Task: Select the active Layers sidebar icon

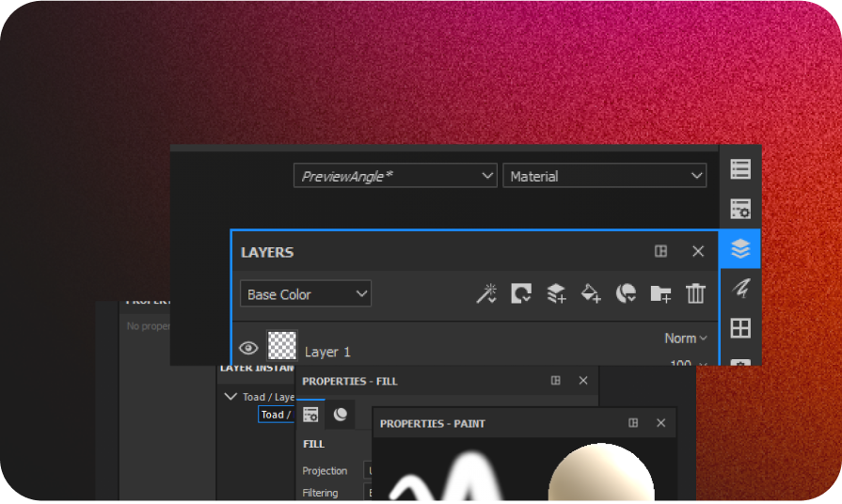Action: pos(740,249)
